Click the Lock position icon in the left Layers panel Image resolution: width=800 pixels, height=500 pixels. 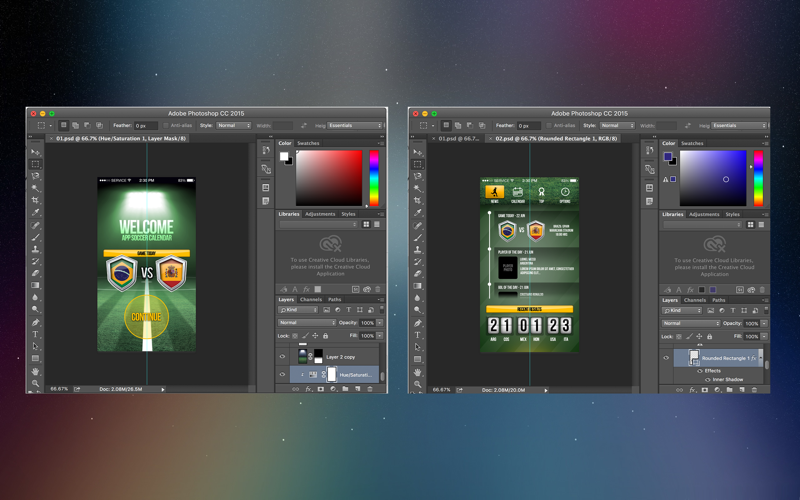pos(315,336)
